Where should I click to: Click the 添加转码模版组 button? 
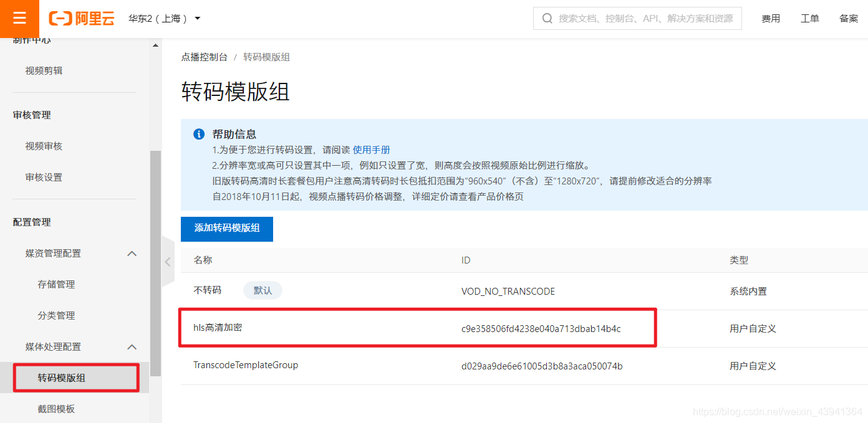click(x=226, y=229)
